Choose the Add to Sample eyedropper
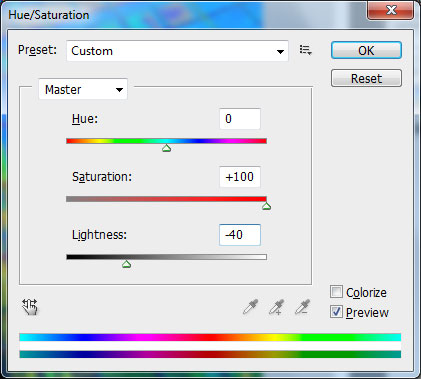This screenshot has height=379, width=421. point(276,307)
